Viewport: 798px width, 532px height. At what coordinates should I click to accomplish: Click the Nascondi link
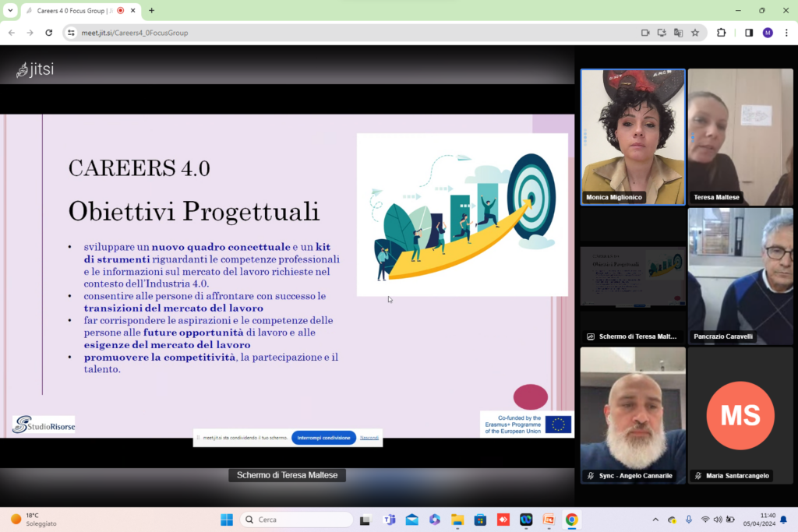click(x=369, y=438)
